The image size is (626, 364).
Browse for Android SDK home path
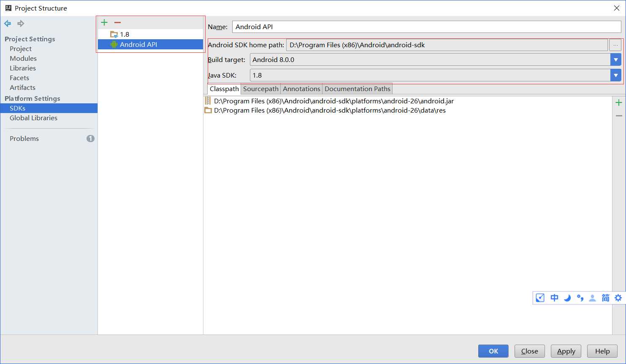click(615, 45)
